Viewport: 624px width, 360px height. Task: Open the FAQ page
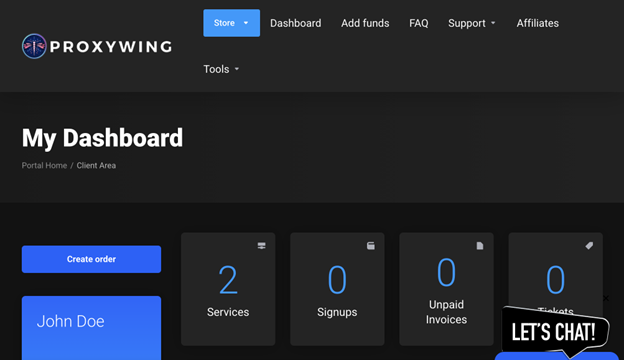[x=419, y=23]
